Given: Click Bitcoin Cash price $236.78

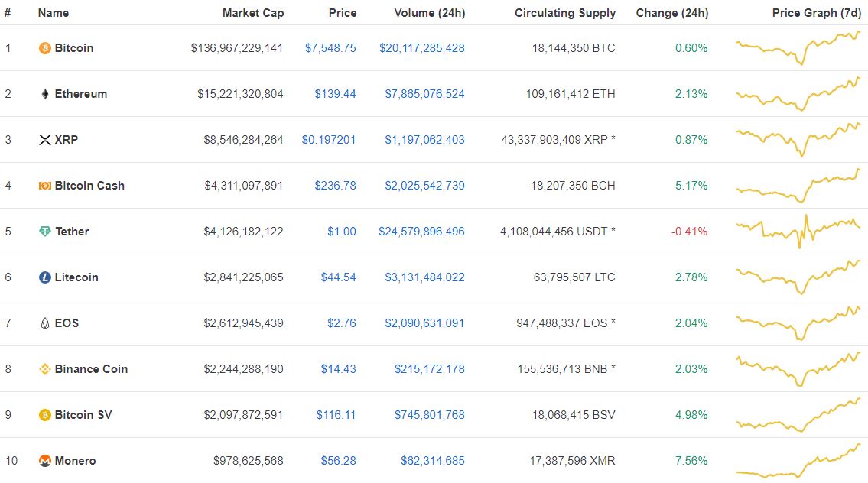Looking at the screenshot, I should [336, 186].
